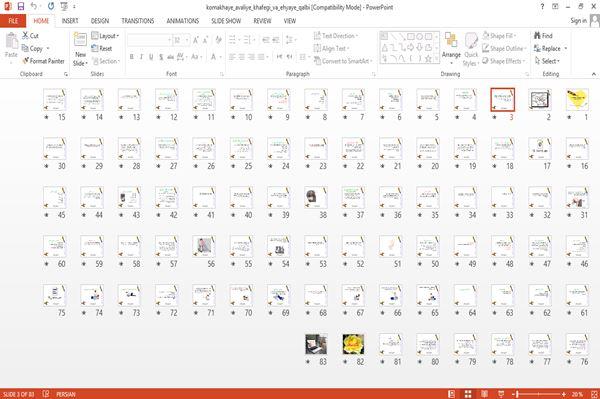The height and width of the screenshot is (399, 600).
Task: Expand the Layout dropdown
Action: [105, 36]
